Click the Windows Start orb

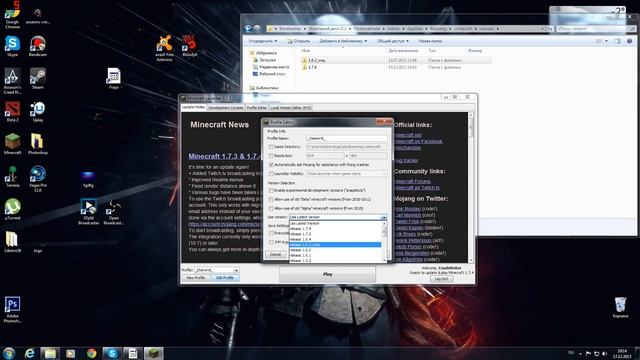[9, 353]
